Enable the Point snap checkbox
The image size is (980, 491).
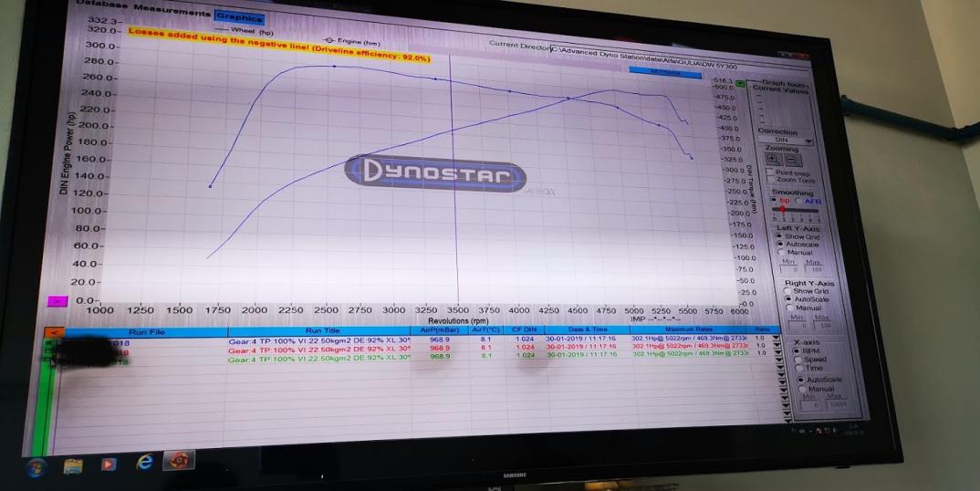(770, 172)
